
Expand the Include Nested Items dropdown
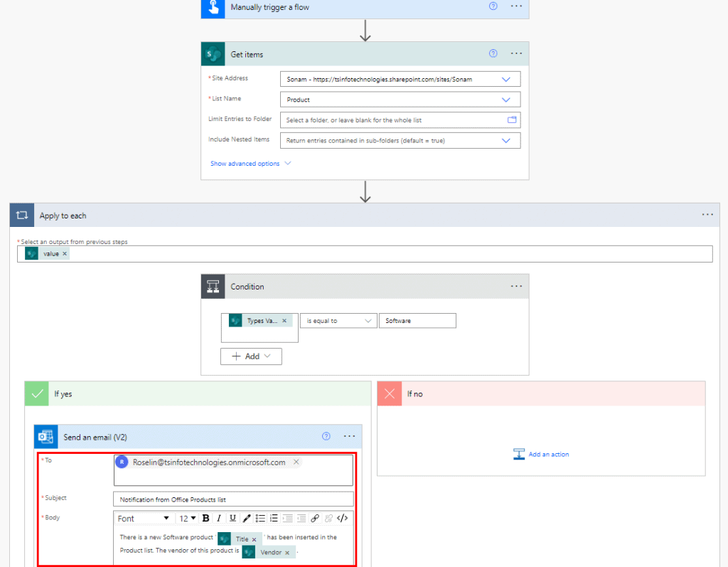[x=506, y=140]
